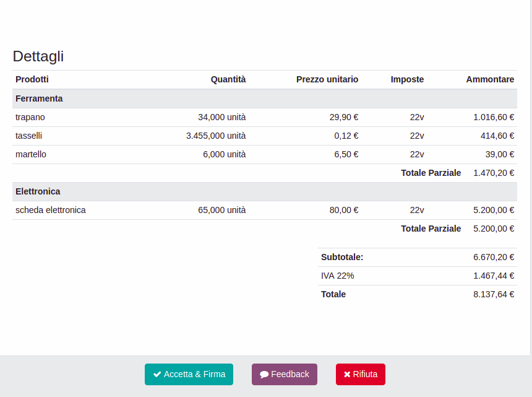The image size is (532, 397).
Task: Click the checkmark icon on Accetta & Firma
Action: 157,374
